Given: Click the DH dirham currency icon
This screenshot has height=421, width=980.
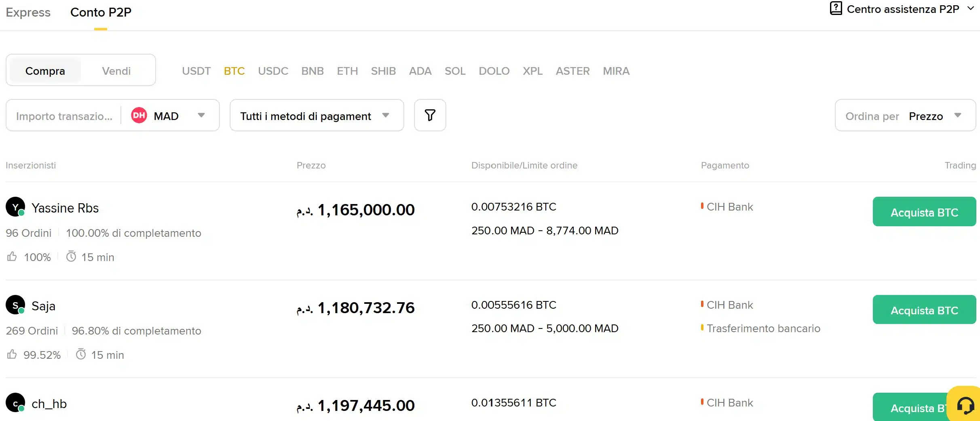Looking at the screenshot, I should click(x=139, y=115).
